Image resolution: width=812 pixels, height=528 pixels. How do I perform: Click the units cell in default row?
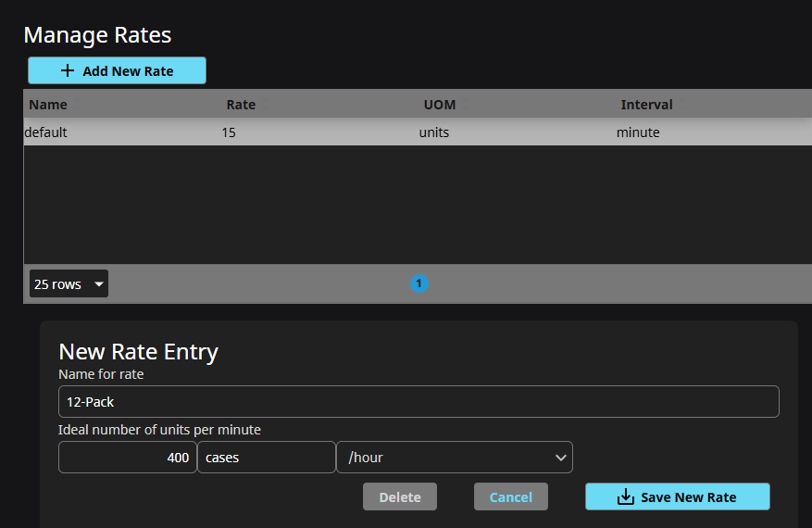coord(433,132)
